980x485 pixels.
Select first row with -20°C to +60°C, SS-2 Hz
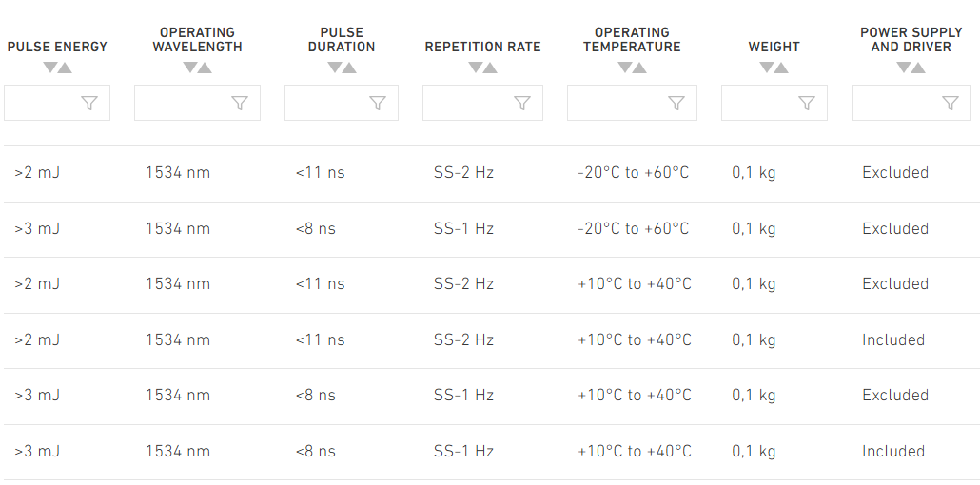pyautogui.click(x=492, y=174)
